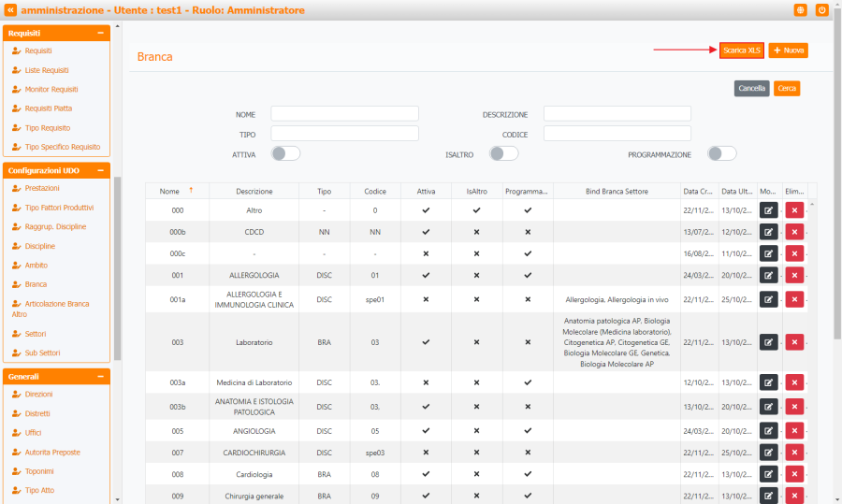Viewport: 842px width, 504px height.
Task: Click the edit icon for Cardiologia row
Action: pos(768,474)
